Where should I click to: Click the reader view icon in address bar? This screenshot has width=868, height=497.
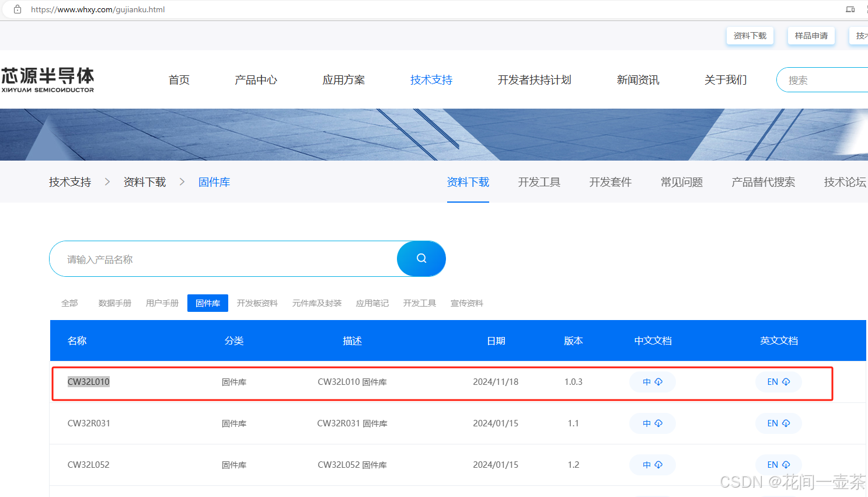pos(850,9)
